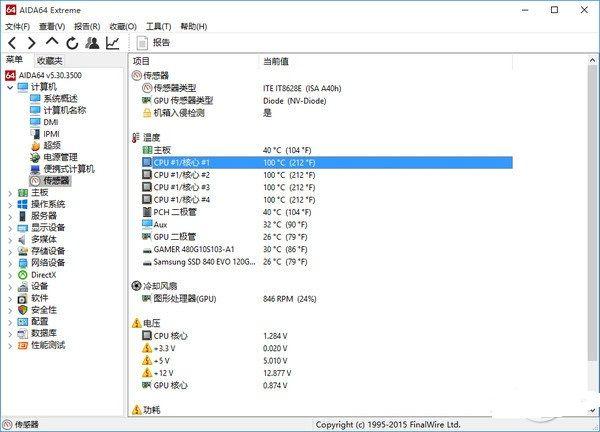Open the 查看(V) menu
Viewport: 600px width, 432px height.
point(52,26)
